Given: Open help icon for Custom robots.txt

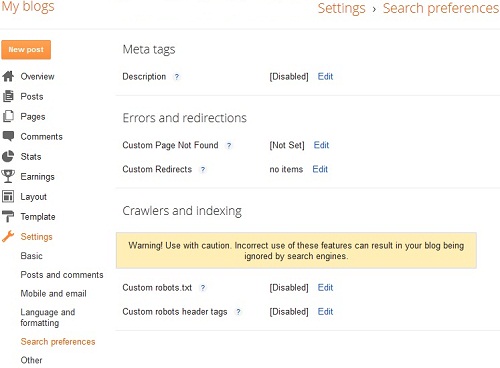Looking at the screenshot, I should [203, 288].
